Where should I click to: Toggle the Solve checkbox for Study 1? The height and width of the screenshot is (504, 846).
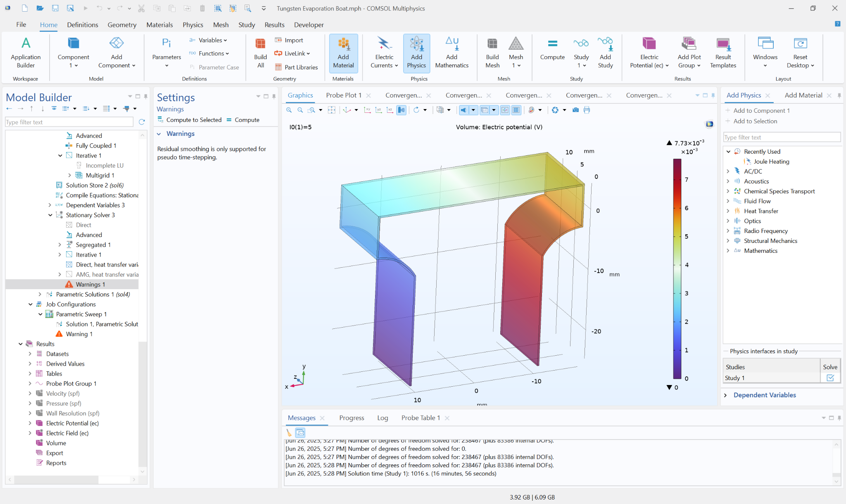coord(830,378)
